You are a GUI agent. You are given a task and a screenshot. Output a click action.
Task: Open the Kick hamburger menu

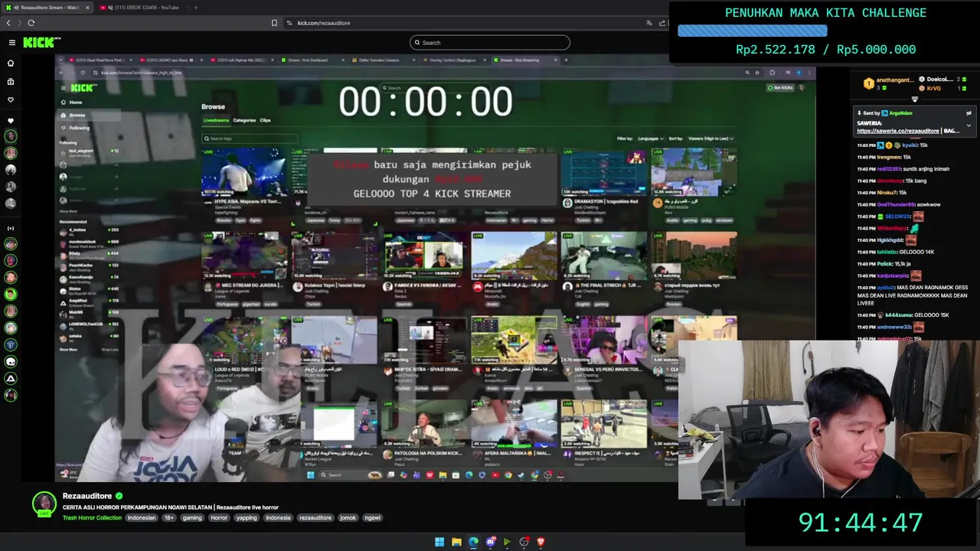(11, 42)
